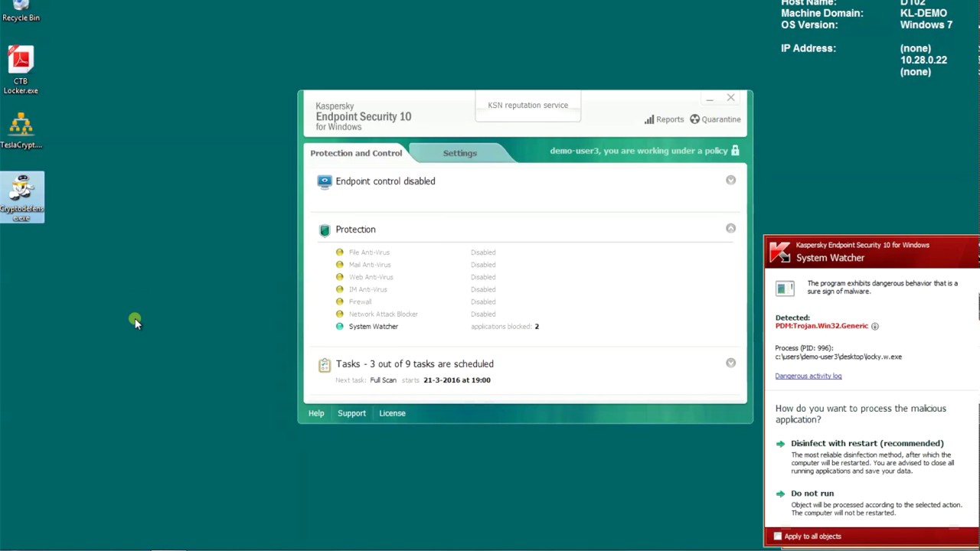The image size is (980, 551).
Task: Click System Watcher green status indicator
Action: click(x=339, y=326)
